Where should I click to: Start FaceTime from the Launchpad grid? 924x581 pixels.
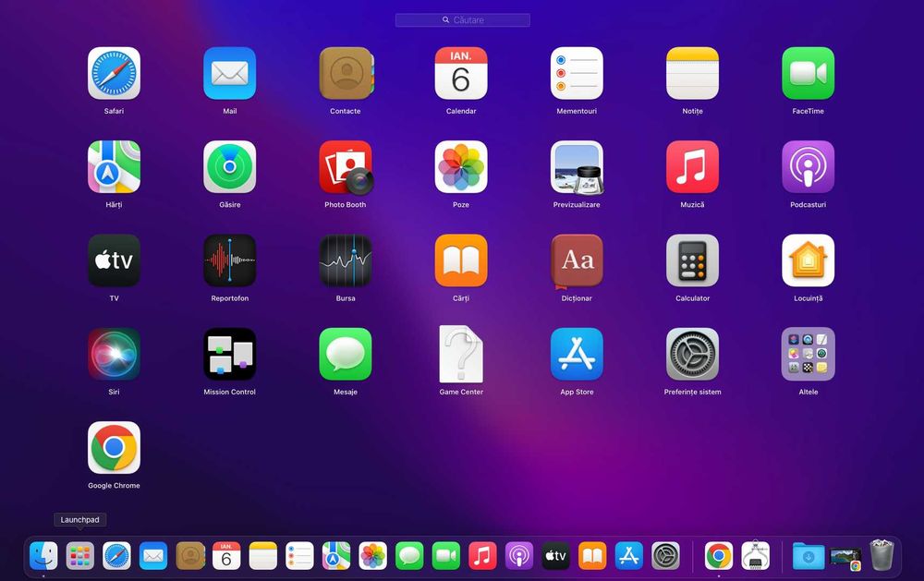(x=808, y=74)
